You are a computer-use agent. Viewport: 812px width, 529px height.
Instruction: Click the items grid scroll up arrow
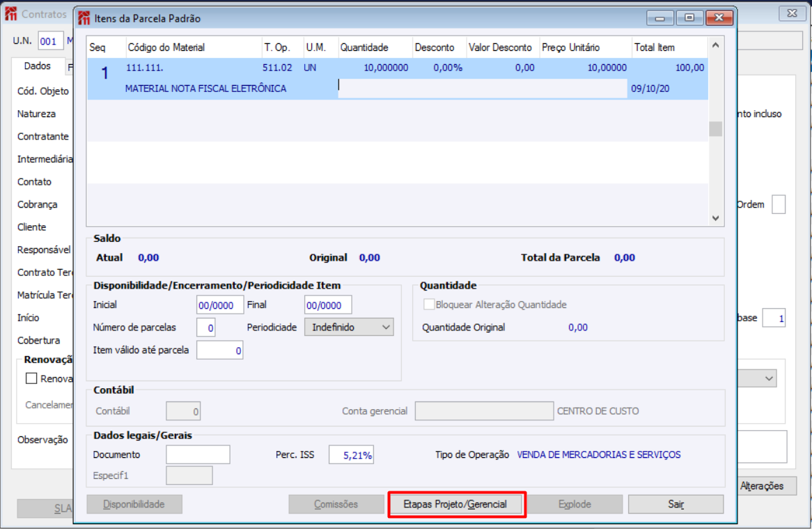[x=715, y=45]
